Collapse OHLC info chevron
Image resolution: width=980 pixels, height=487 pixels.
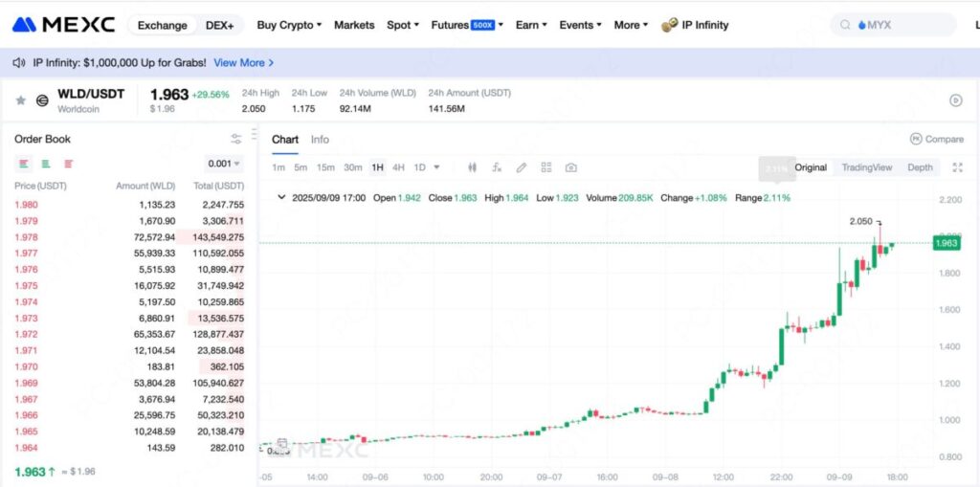pos(281,197)
